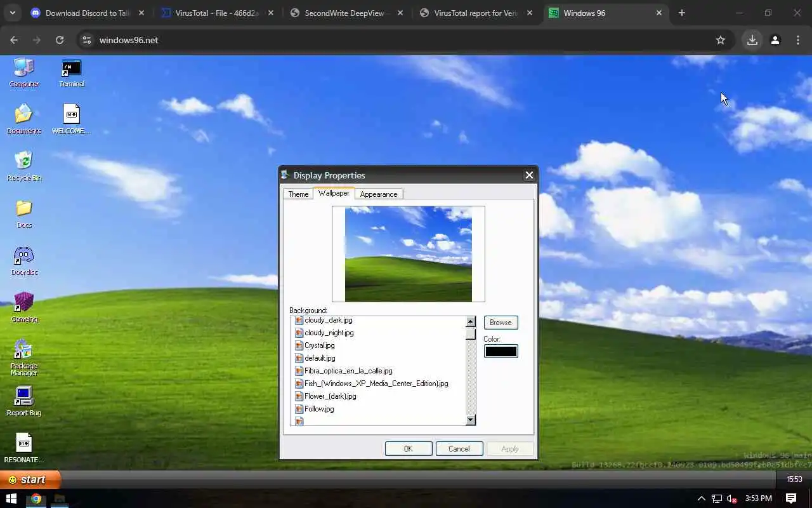View site information icon in address bar
812x508 pixels.
click(x=88, y=40)
